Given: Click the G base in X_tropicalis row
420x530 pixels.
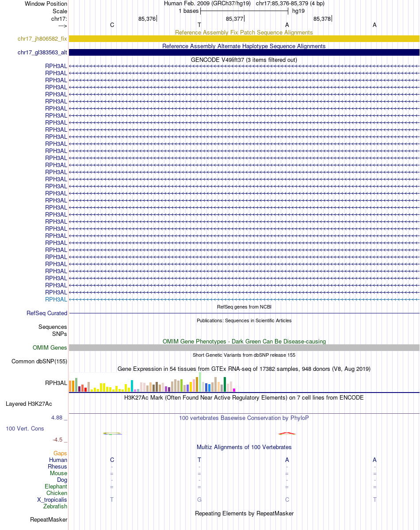Looking at the screenshot, I should click(x=199, y=499).
